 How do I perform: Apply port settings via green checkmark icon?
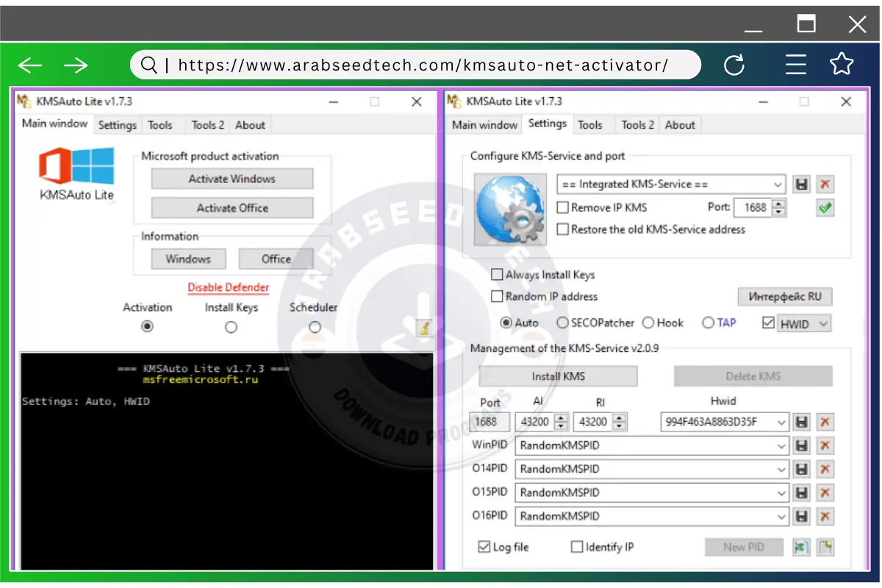(825, 208)
